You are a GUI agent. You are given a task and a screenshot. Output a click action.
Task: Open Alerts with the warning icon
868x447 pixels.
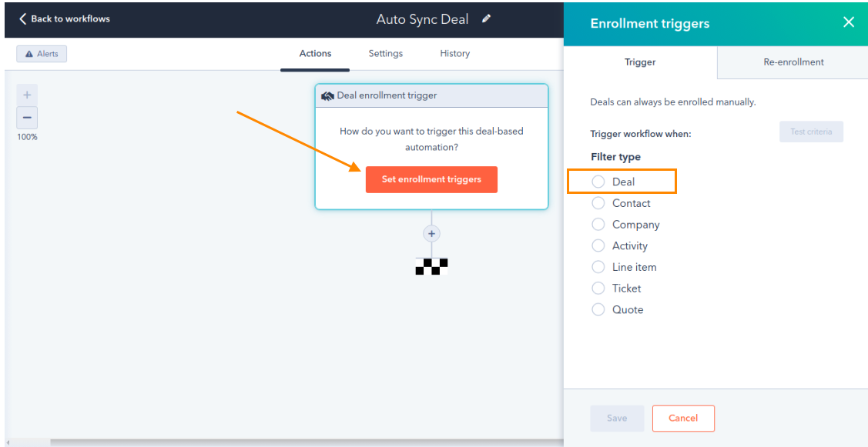click(28, 54)
